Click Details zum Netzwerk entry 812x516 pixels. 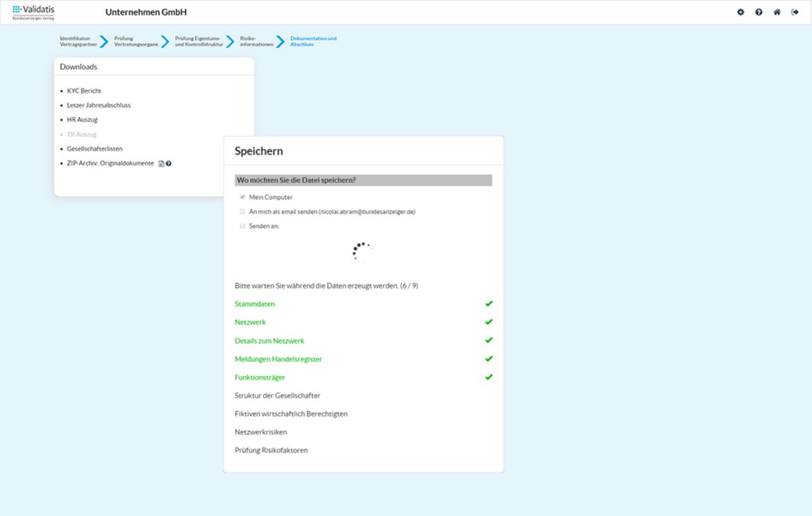270,341
